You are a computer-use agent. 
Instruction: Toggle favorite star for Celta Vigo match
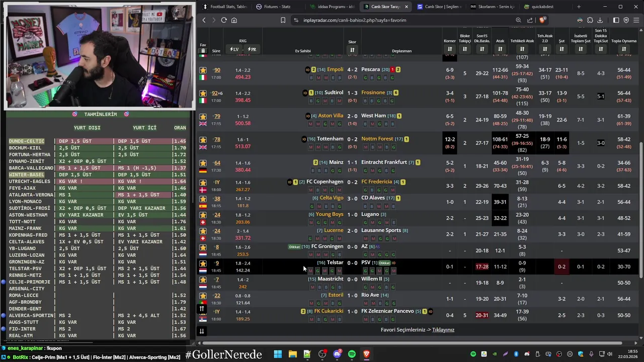click(203, 199)
